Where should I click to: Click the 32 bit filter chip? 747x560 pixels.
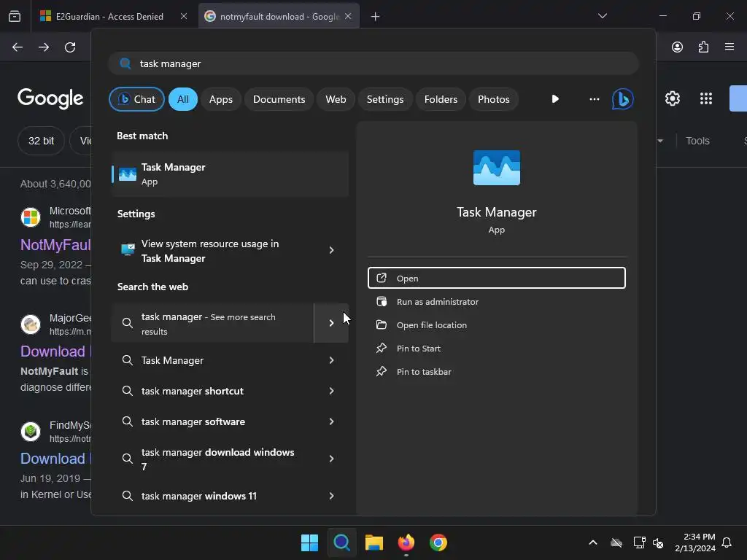point(41,141)
